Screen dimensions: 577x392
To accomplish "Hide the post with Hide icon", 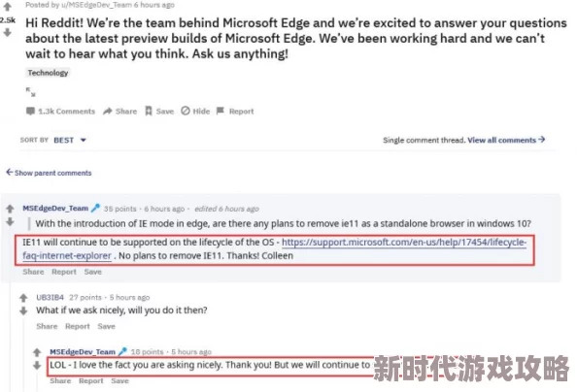I will [195, 111].
